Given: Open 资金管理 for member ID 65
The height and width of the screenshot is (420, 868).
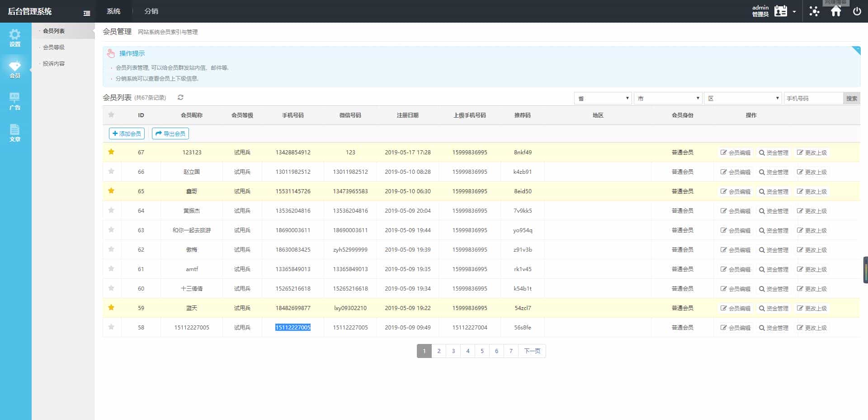Looking at the screenshot, I should [774, 191].
